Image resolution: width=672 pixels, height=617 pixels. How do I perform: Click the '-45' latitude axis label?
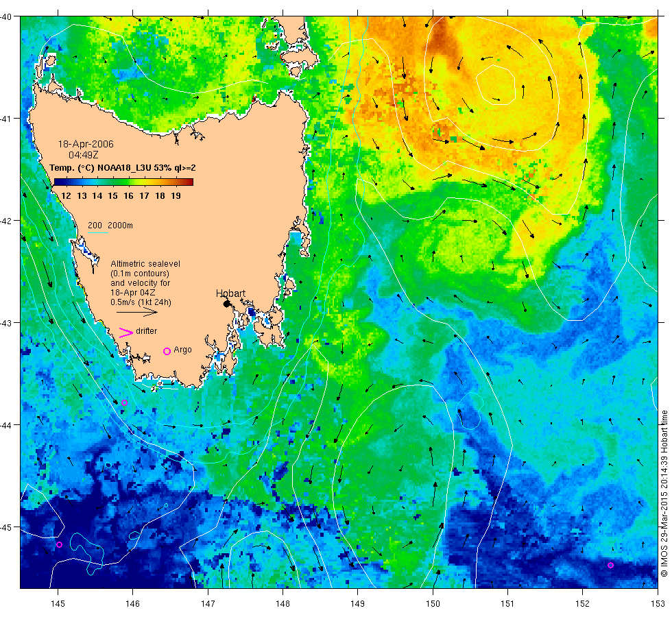tap(6, 527)
